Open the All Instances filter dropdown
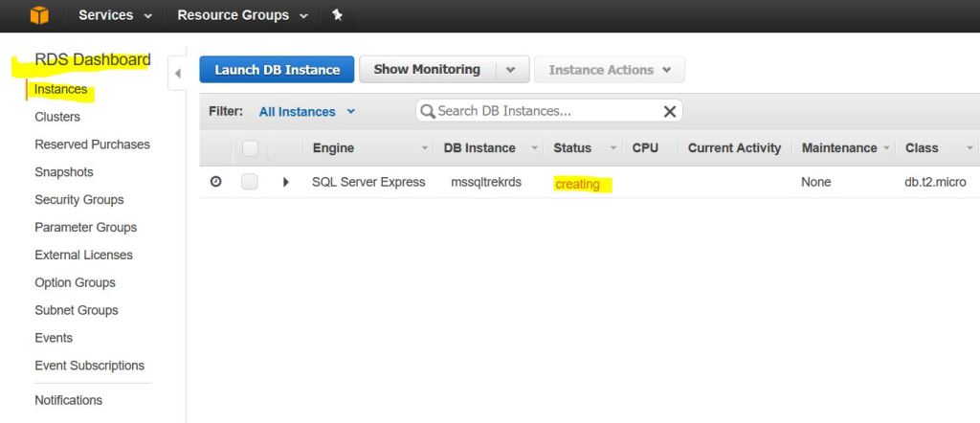 coord(307,112)
